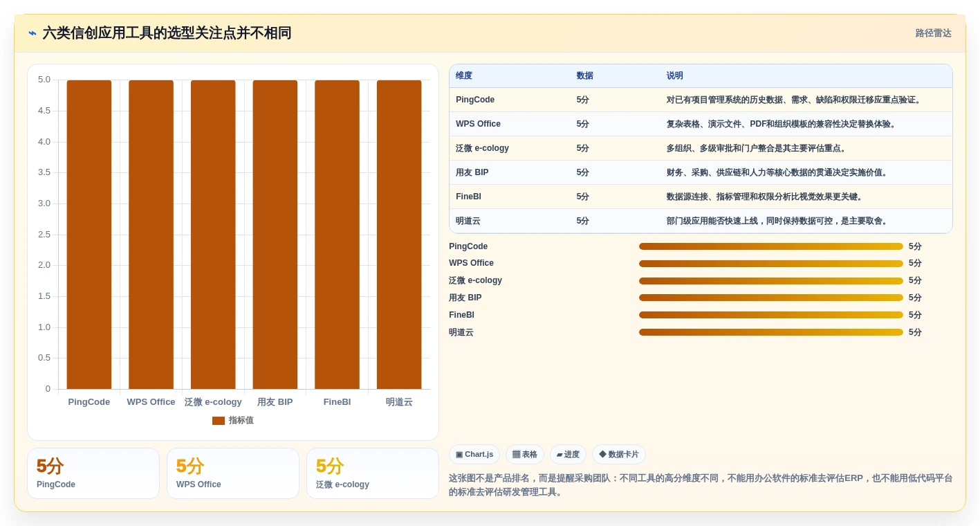Image resolution: width=980 pixels, height=526 pixels.
Task: Click the 数据 column header
Action: (x=585, y=76)
